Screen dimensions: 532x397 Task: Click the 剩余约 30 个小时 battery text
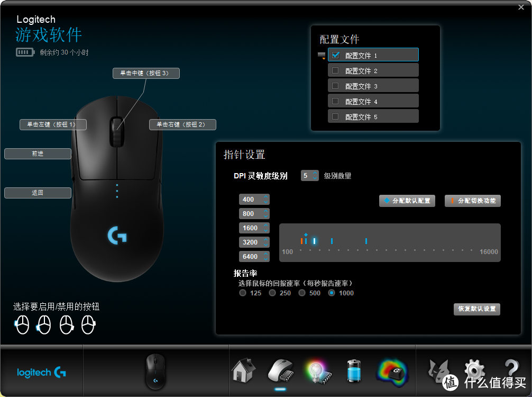pyautogui.click(x=64, y=52)
